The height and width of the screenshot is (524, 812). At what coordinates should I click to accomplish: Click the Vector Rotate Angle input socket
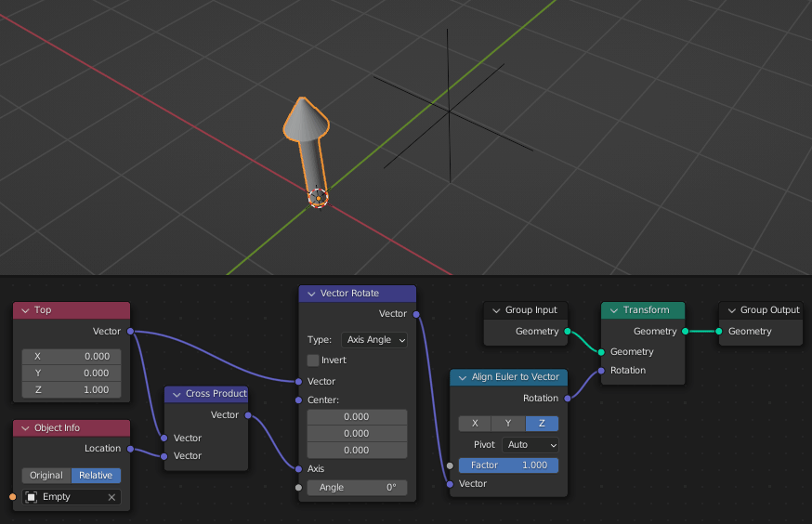coord(298,487)
